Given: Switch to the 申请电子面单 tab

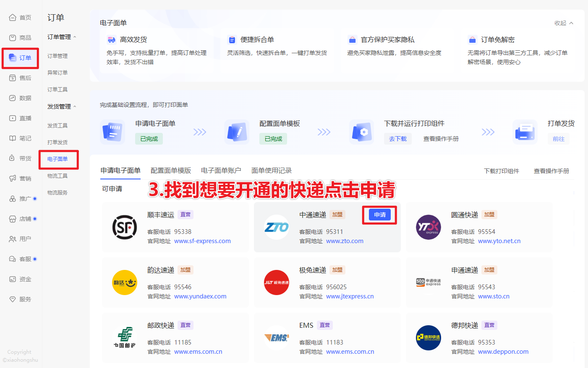Looking at the screenshot, I should (120, 171).
